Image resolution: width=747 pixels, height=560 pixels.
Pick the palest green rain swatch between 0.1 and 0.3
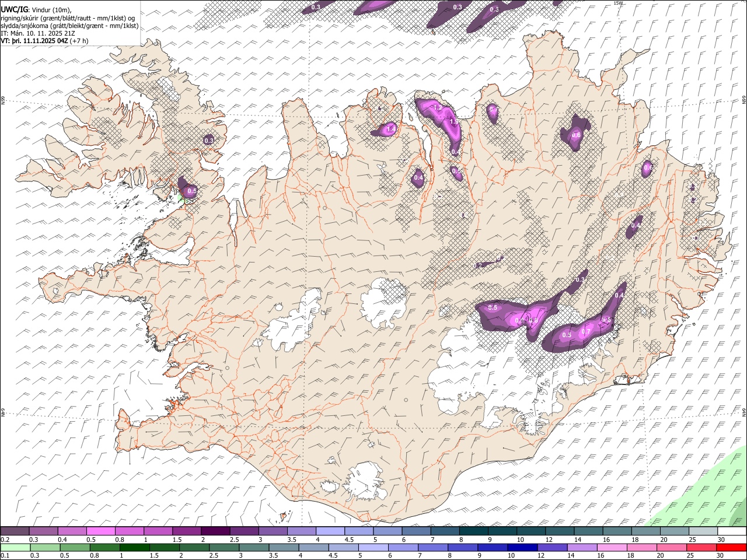15,547
